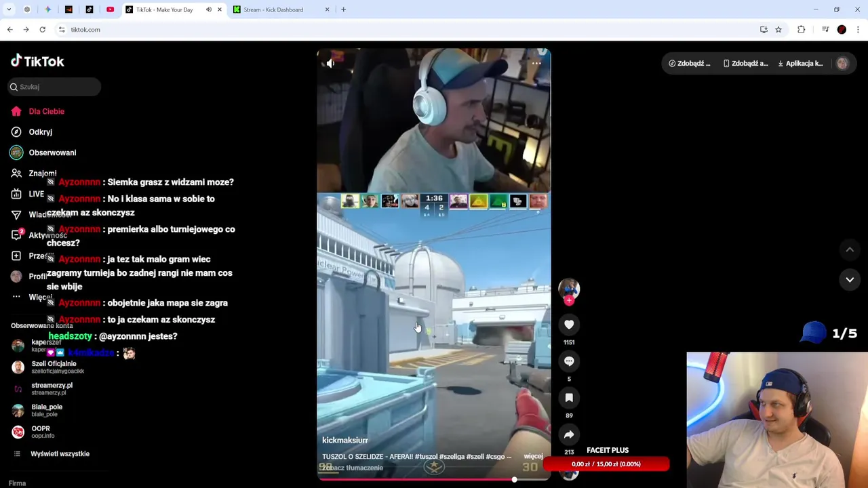View site information icon in address bar
The image size is (868, 488).
[62, 29]
